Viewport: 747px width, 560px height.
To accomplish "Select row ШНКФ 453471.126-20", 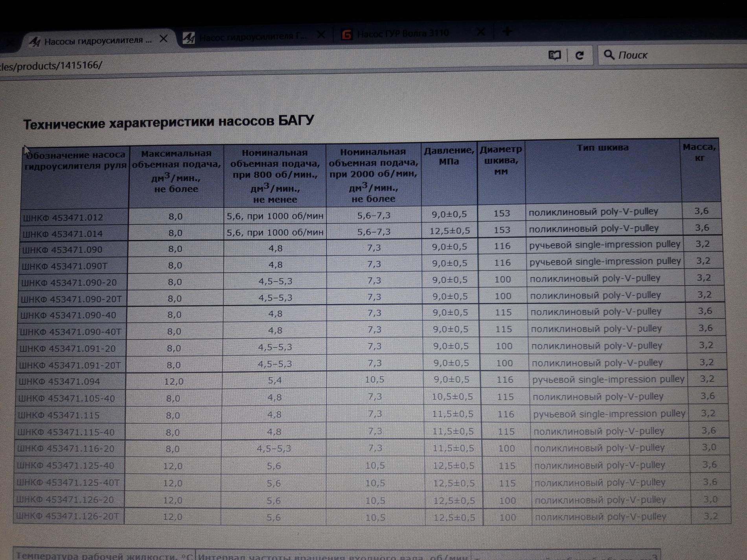I will 372,500.
